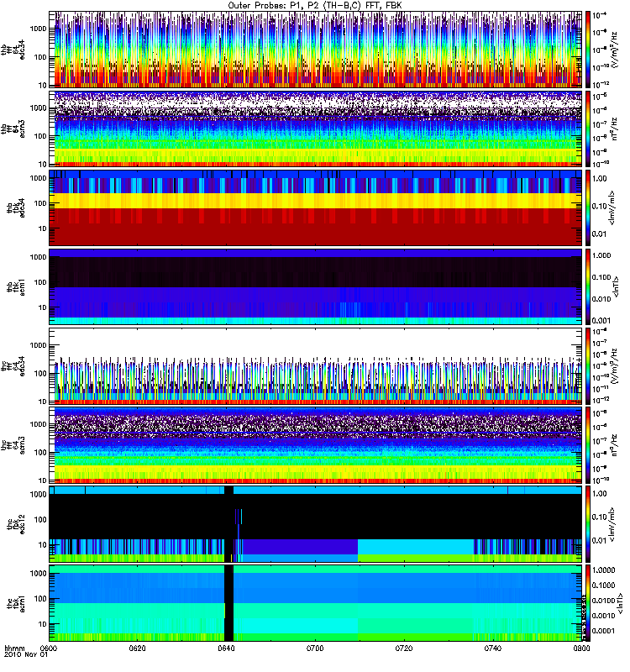The image size is (630, 672).
Task: Click the 'thc fbk edc12' y-axis label
Action: click(16, 524)
